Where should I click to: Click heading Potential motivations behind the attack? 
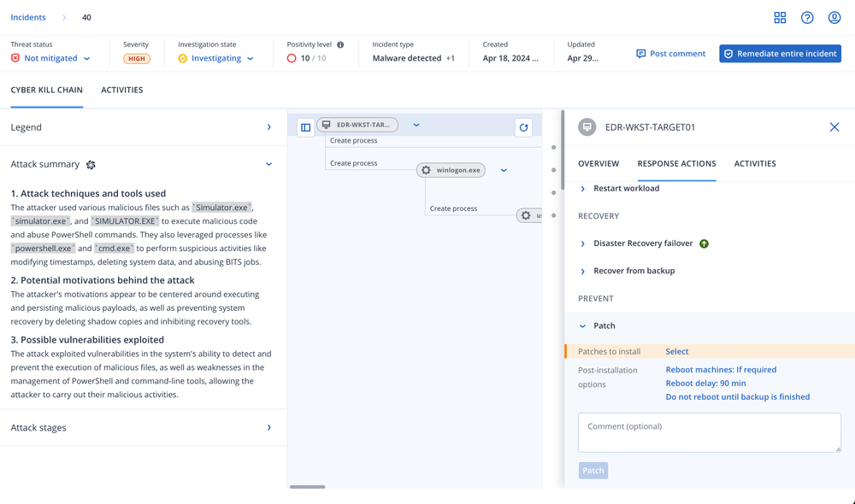point(103,280)
